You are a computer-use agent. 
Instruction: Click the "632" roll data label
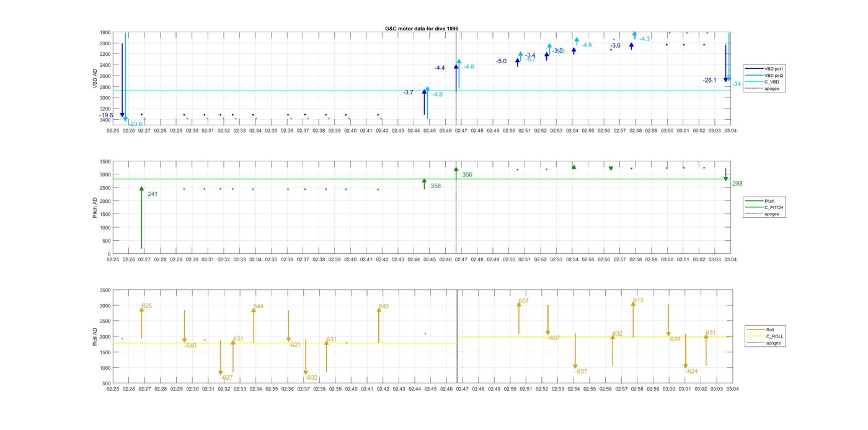tap(618, 334)
